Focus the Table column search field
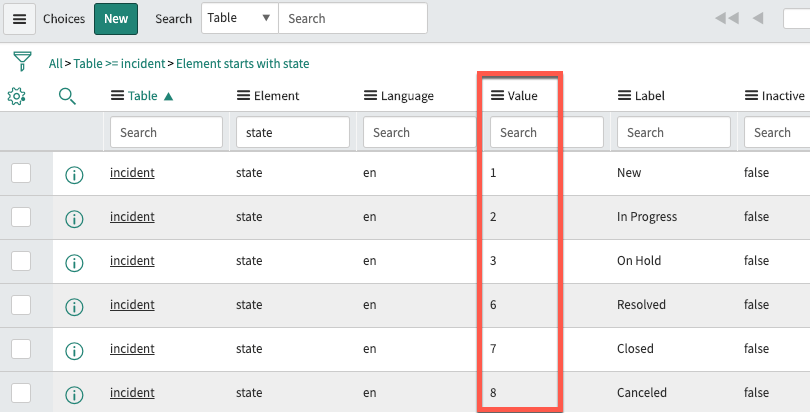This screenshot has width=810, height=413. click(x=166, y=132)
